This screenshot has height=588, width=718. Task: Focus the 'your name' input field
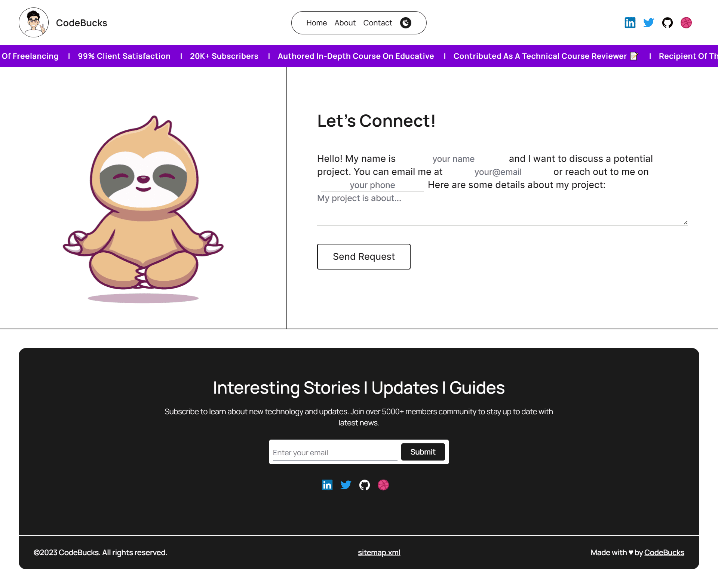tap(453, 159)
